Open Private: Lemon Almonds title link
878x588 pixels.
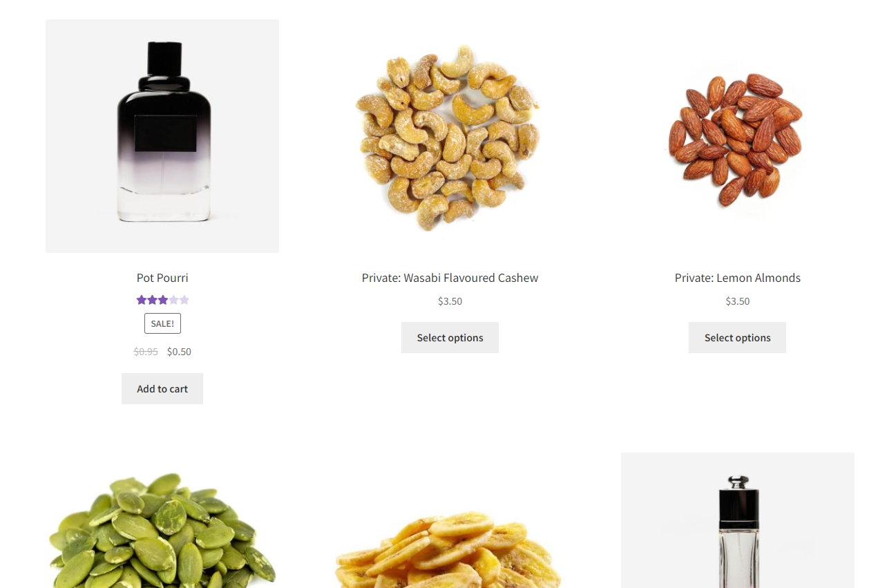(737, 278)
